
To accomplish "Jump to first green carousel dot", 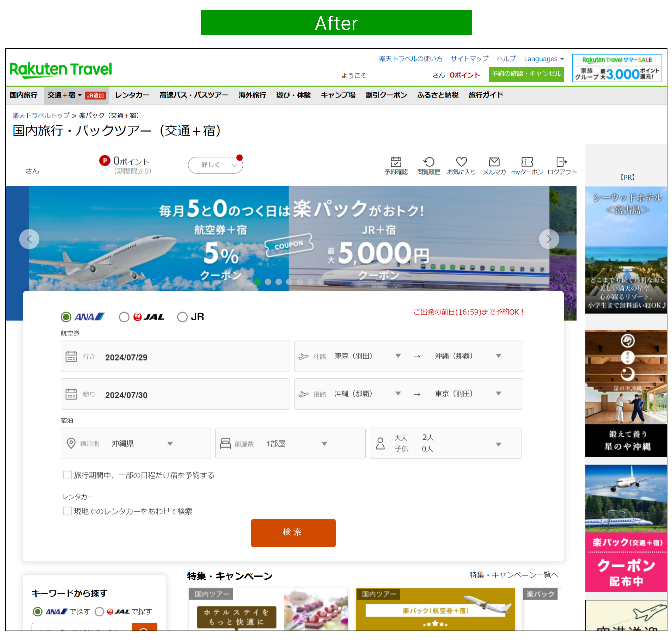I will pyautogui.click(x=257, y=282).
